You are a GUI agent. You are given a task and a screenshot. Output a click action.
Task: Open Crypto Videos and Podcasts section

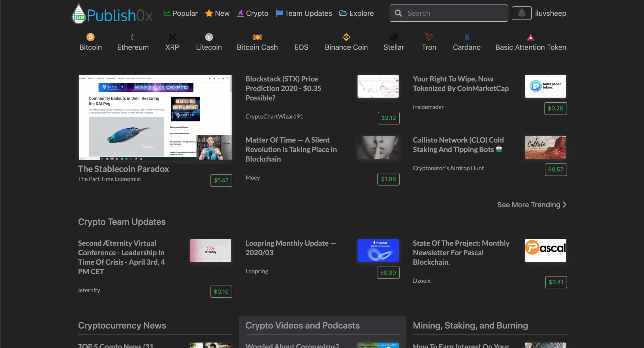point(302,325)
